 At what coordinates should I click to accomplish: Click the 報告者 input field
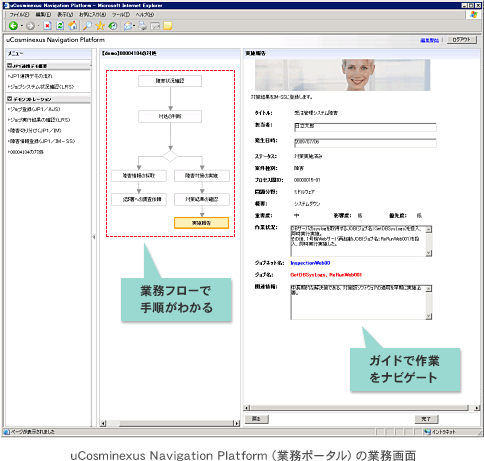click(x=365, y=127)
